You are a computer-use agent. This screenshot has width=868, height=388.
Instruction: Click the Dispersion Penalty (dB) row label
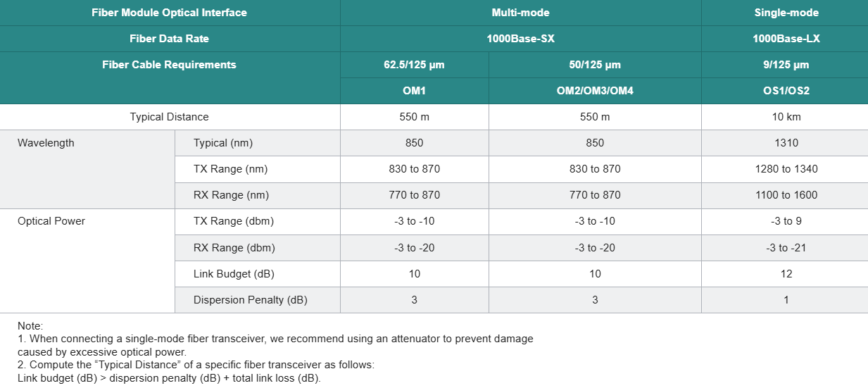pos(250,300)
